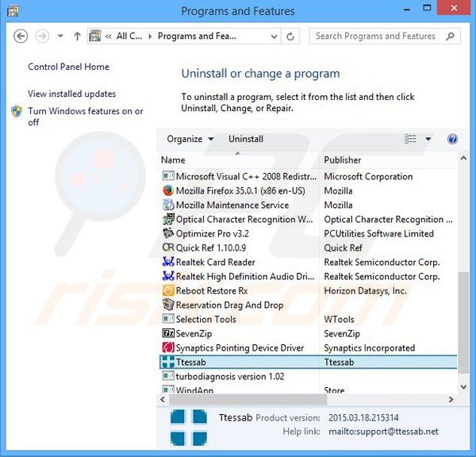Select the Realtek Card Reader icon
The height and width of the screenshot is (457, 476).
coord(168,262)
